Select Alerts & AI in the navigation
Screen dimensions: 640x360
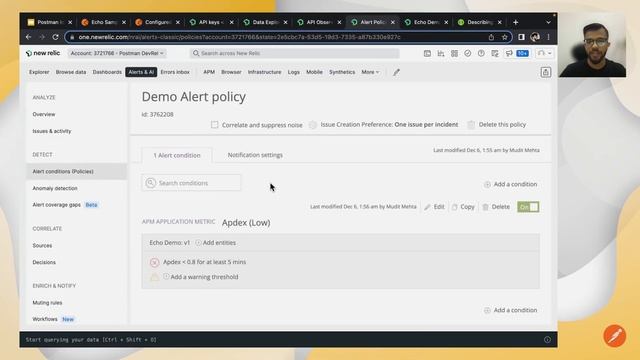coord(141,72)
